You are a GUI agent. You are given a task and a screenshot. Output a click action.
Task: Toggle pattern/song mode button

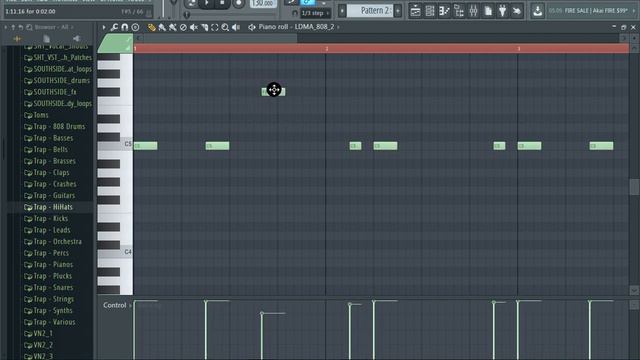click(x=191, y=3)
